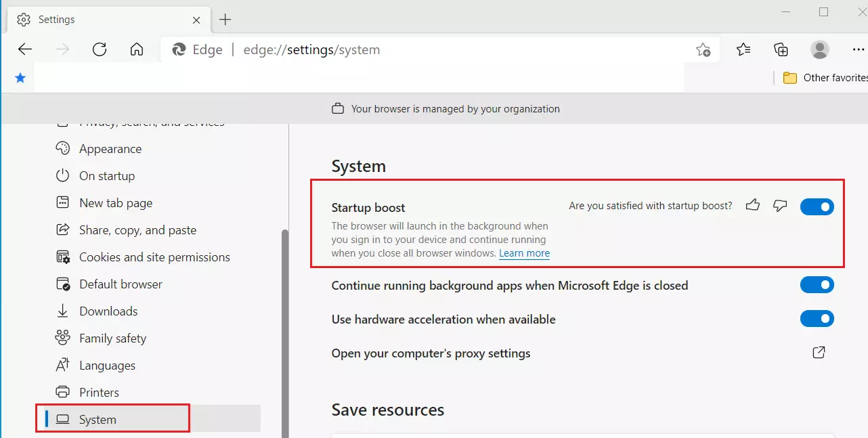Open the Appearance settings section
868x438 pixels.
point(110,148)
